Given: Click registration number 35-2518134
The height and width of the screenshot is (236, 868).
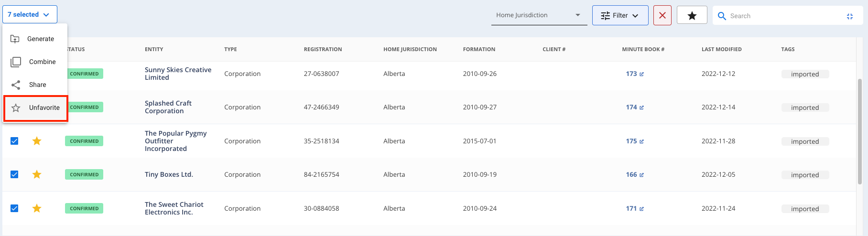Looking at the screenshot, I should click(321, 141).
